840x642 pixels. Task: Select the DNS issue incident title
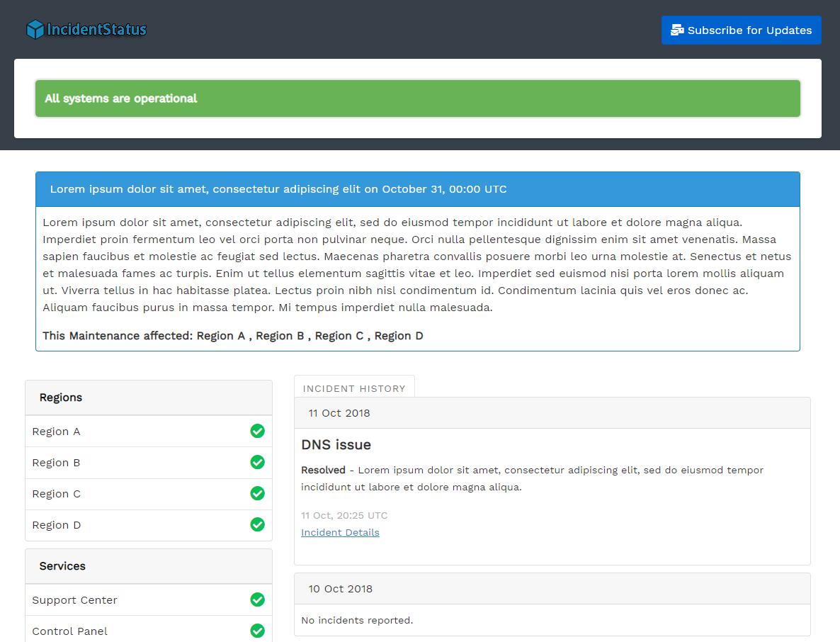coord(336,444)
